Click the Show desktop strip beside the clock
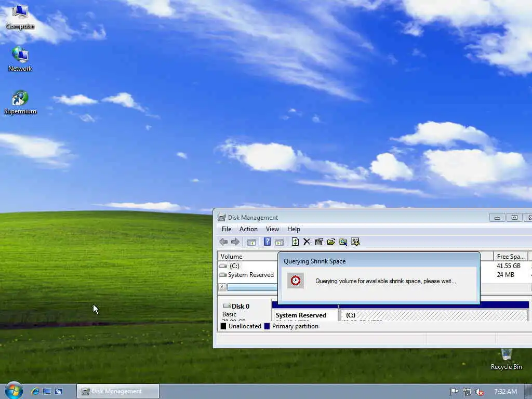The image size is (532, 399). click(528, 392)
